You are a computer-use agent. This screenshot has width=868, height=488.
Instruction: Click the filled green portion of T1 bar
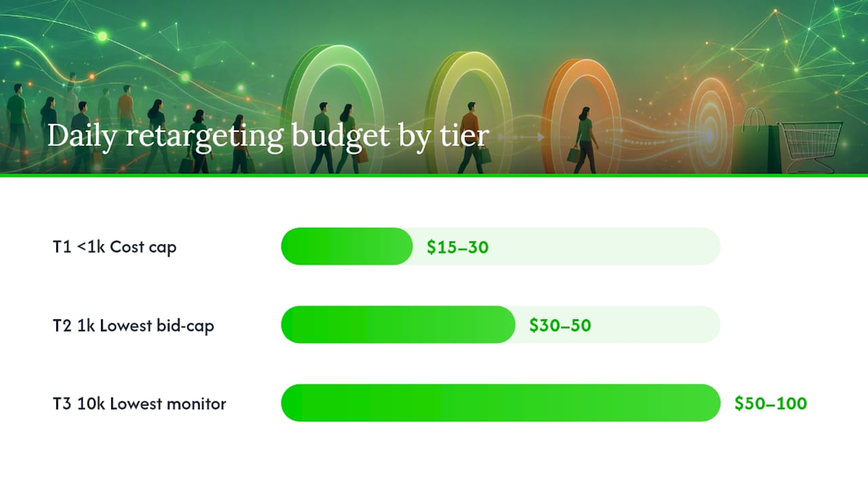[347, 246]
